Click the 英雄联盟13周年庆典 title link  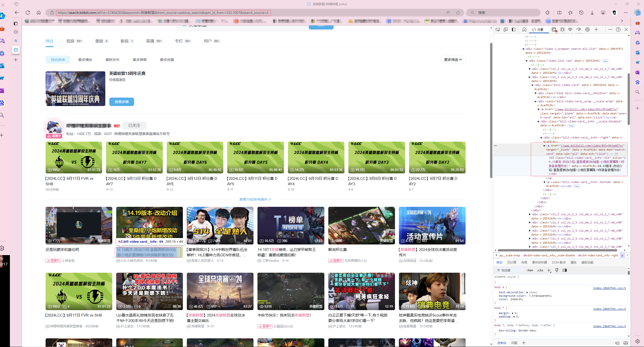click(x=127, y=74)
